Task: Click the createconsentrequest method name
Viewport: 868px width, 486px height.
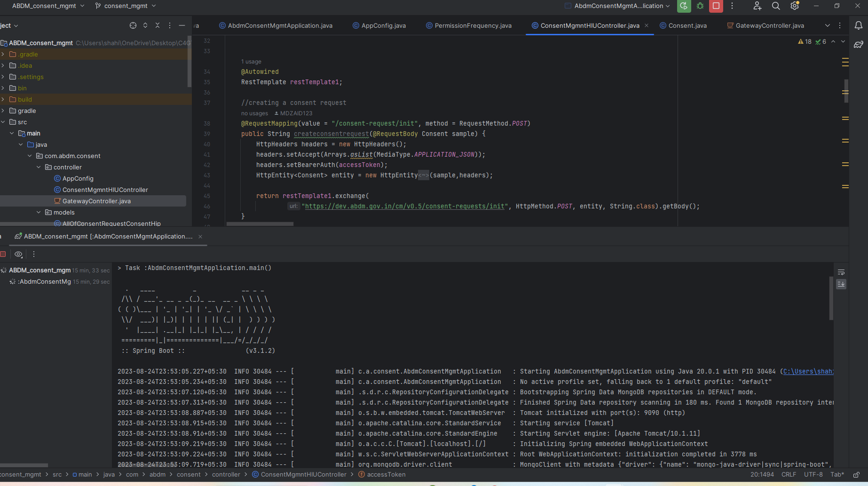Action: pos(331,134)
